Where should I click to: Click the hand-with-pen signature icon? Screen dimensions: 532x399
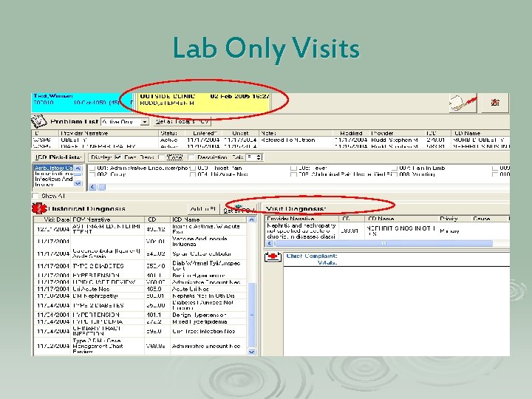tap(463, 103)
